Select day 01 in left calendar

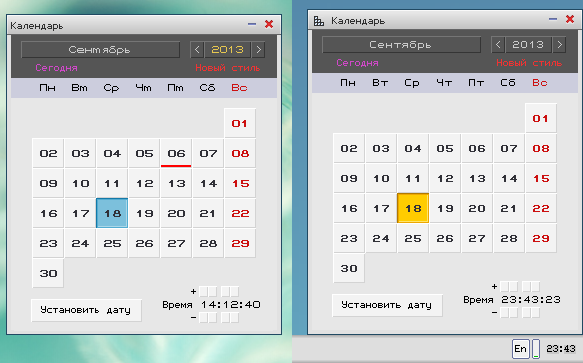pyautogui.click(x=240, y=123)
